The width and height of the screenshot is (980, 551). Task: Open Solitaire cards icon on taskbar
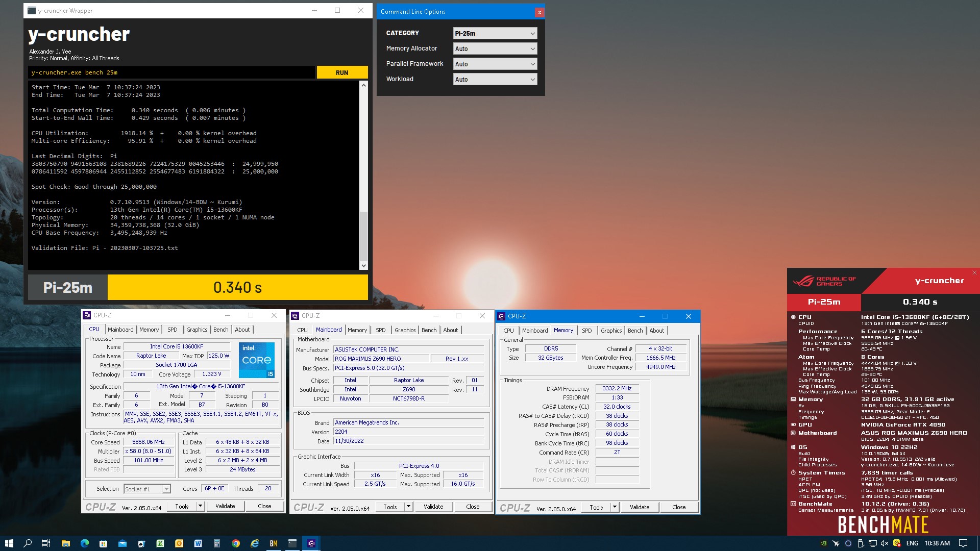click(x=141, y=543)
